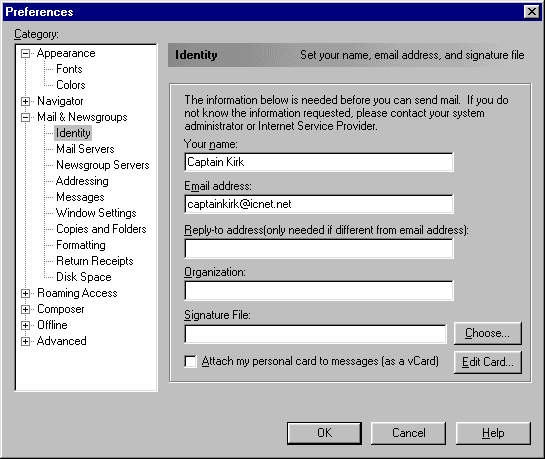Expand the Navigator category

click(25, 101)
